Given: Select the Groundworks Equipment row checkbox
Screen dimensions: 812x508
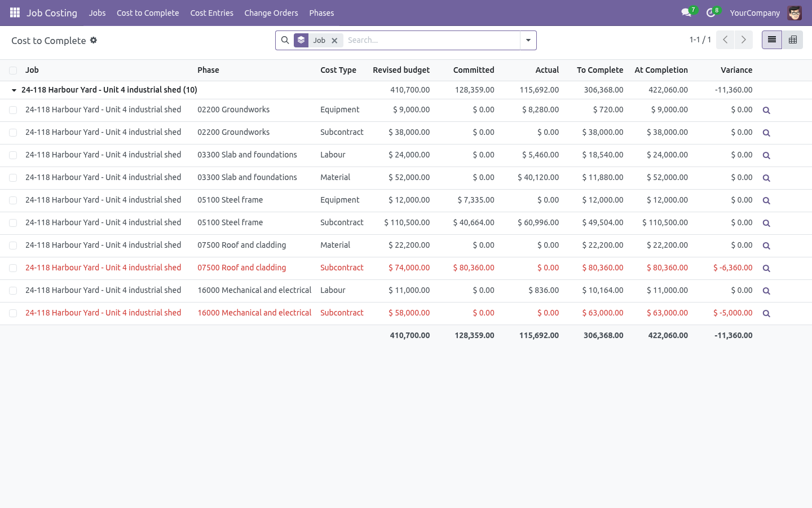Looking at the screenshot, I should pos(13,110).
